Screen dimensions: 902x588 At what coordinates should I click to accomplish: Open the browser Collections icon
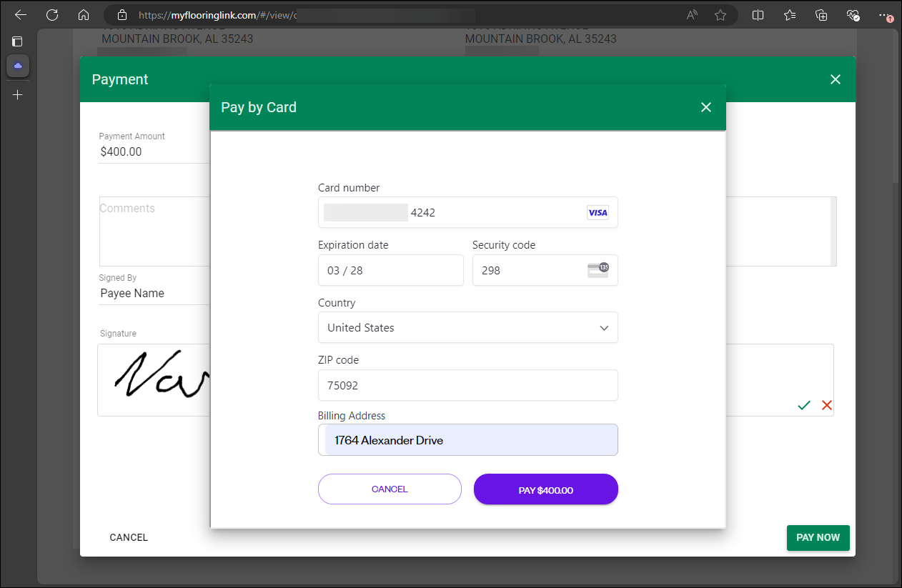tap(821, 15)
